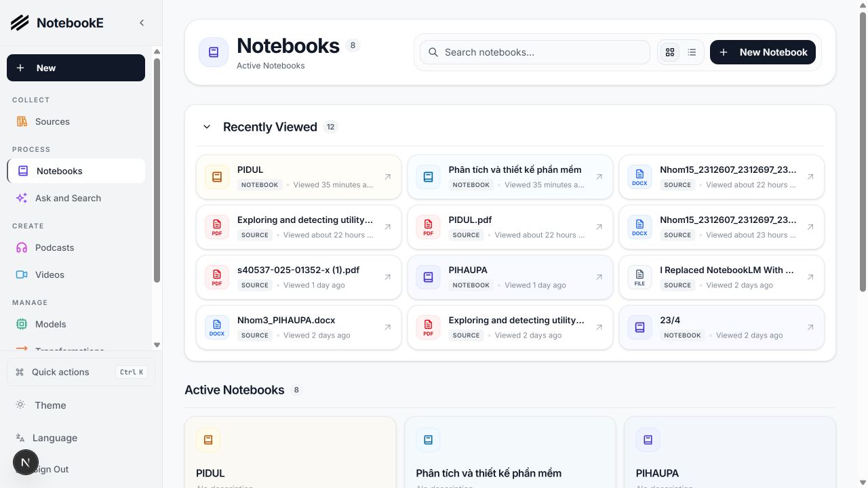Create a New Notebook

763,52
